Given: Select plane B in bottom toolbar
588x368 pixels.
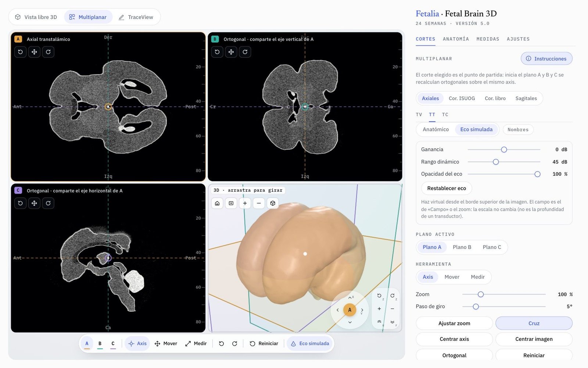Looking at the screenshot, I should 100,344.
